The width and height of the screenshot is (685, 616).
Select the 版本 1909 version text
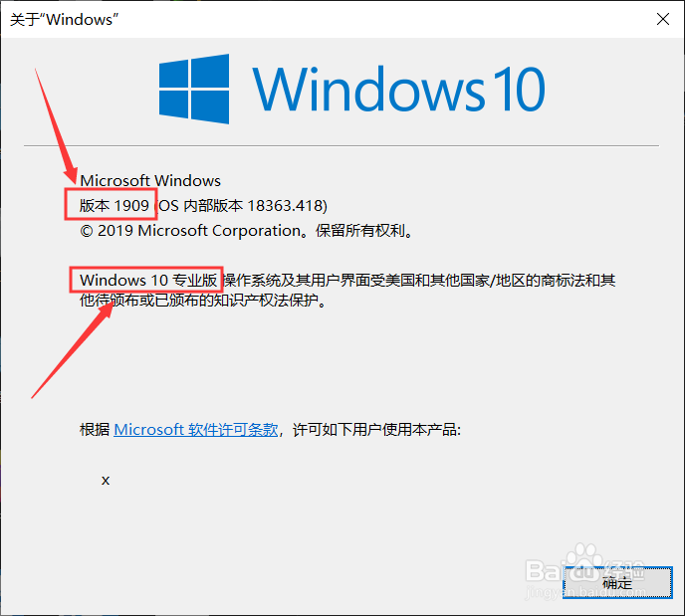[x=114, y=205]
